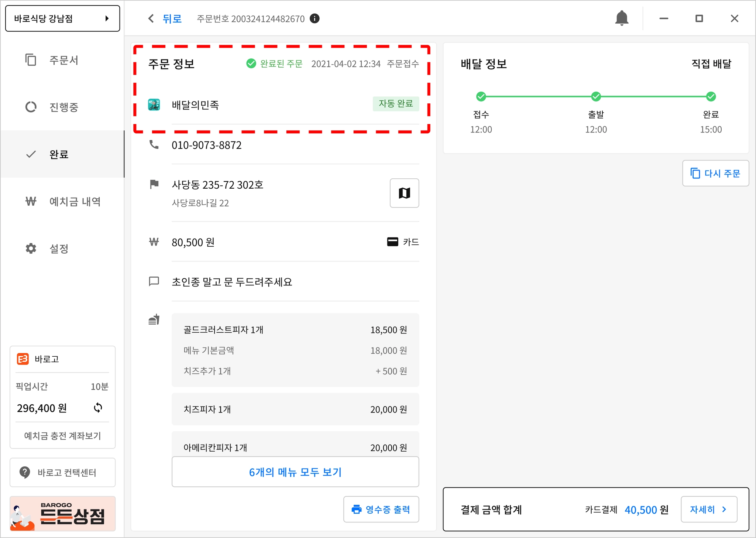Go to the 주문서 menu
756x538 pixels.
coord(63,60)
